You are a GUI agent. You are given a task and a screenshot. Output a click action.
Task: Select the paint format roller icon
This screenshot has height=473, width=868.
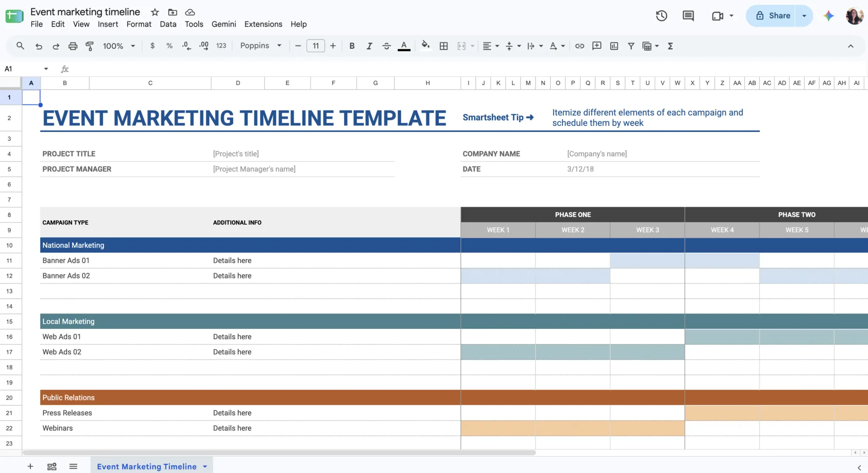pyautogui.click(x=90, y=46)
